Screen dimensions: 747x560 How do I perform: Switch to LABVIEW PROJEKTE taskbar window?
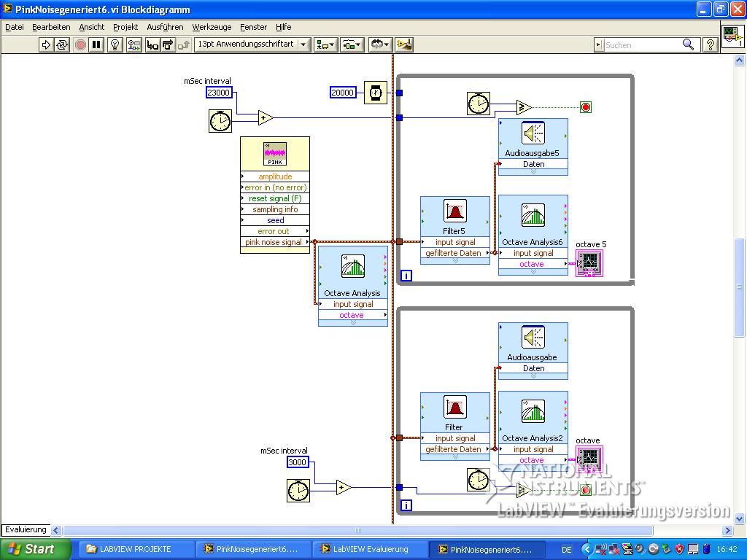point(135,549)
